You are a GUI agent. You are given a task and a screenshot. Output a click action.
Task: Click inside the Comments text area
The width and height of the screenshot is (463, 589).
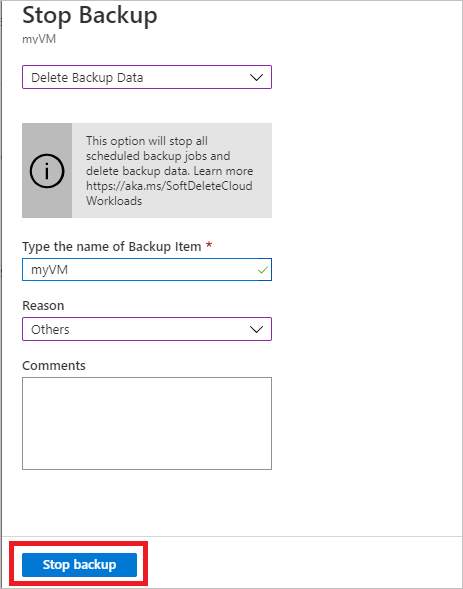coord(147,423)
